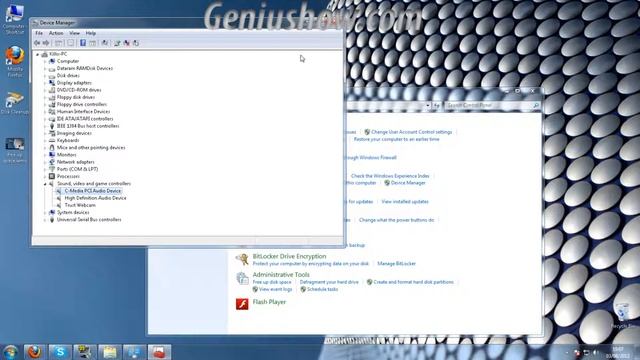Expand Universal Serial Bus controllers
The width and height of the screenshot is (640, 360).
(45, 220)
